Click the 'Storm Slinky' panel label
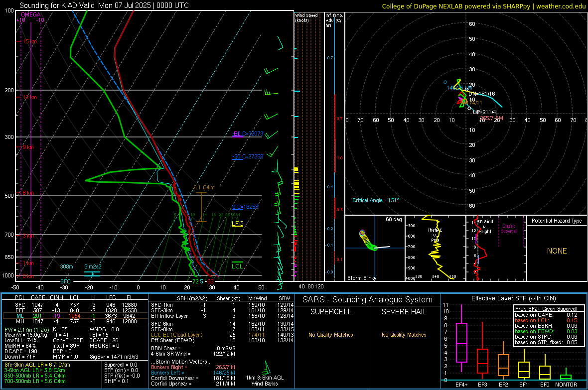Image resolution: width=588 pixels, height=390 pixels. (x=361, y=278)
